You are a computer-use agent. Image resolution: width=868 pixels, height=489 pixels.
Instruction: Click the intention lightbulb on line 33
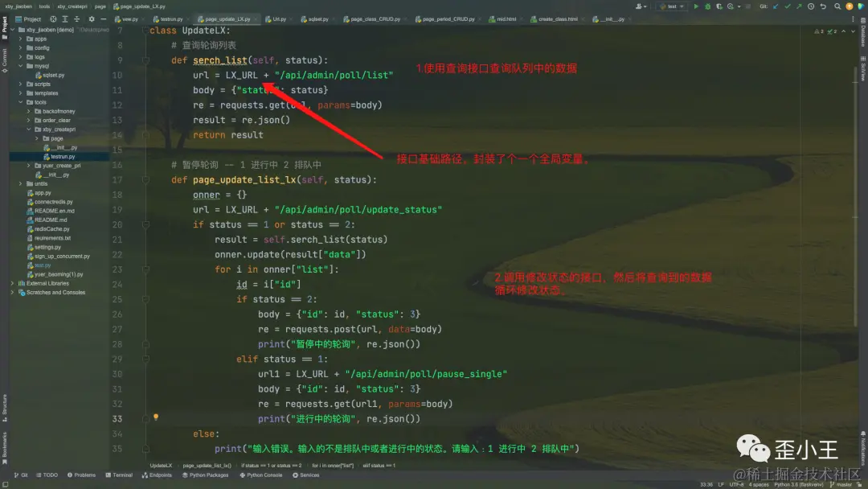156,417
